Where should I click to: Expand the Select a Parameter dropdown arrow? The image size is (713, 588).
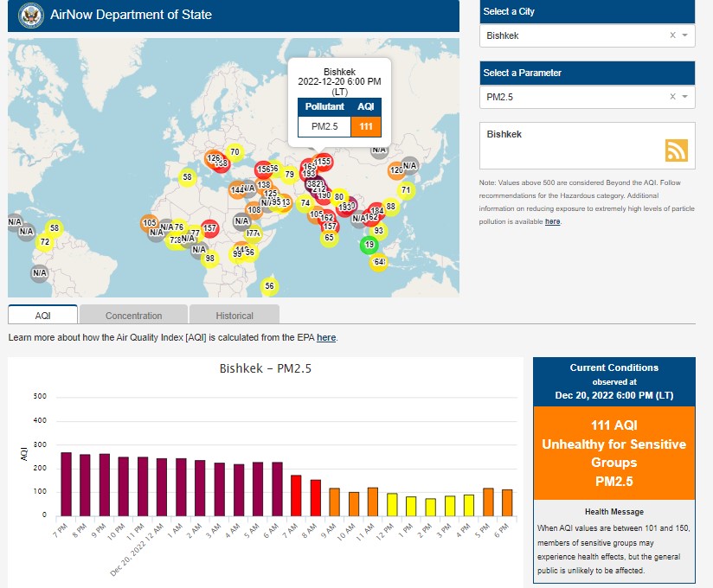pos(685,97)
